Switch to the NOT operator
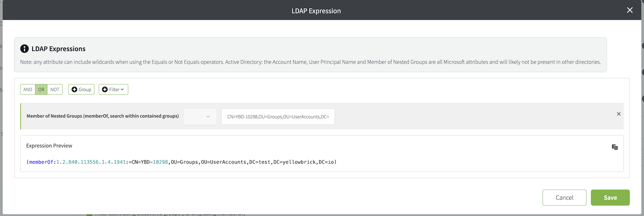 [x=55, y=89]
